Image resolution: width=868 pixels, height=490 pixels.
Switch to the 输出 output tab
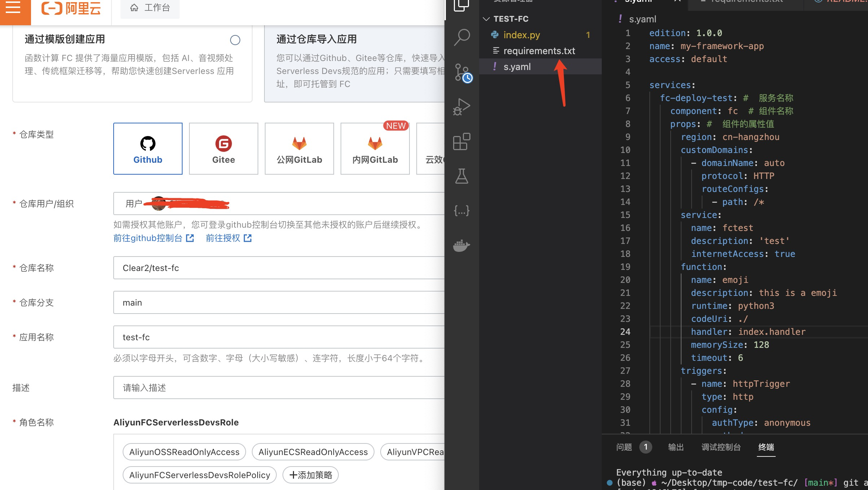676,447
